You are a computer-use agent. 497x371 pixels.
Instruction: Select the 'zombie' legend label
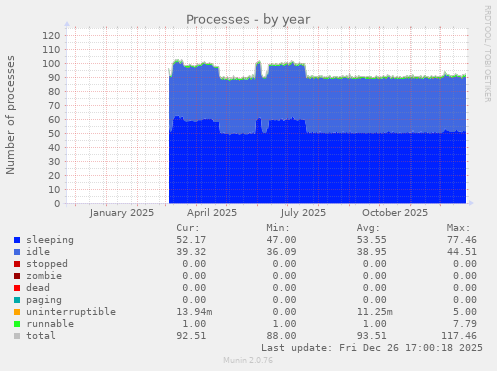point(44,276)
